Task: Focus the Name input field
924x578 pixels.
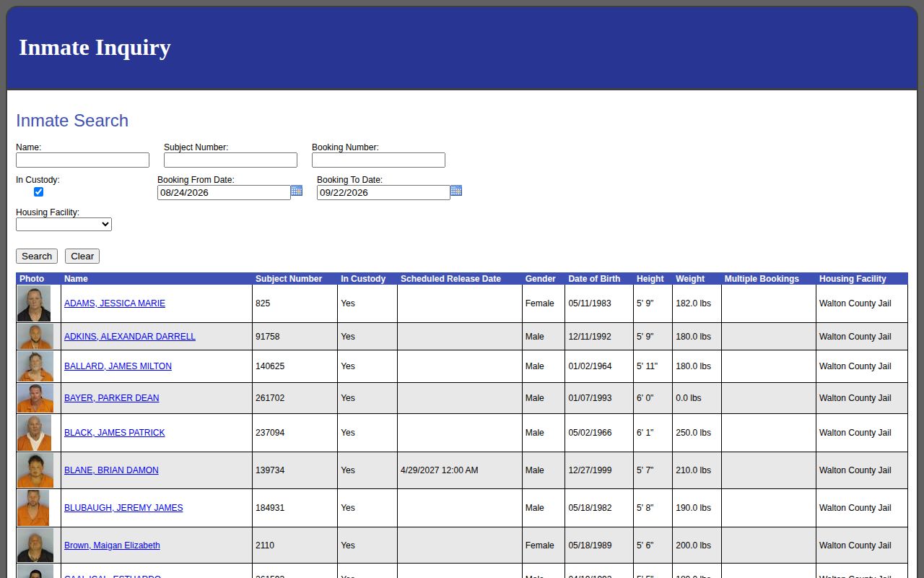Action: [x=82, y=160]
